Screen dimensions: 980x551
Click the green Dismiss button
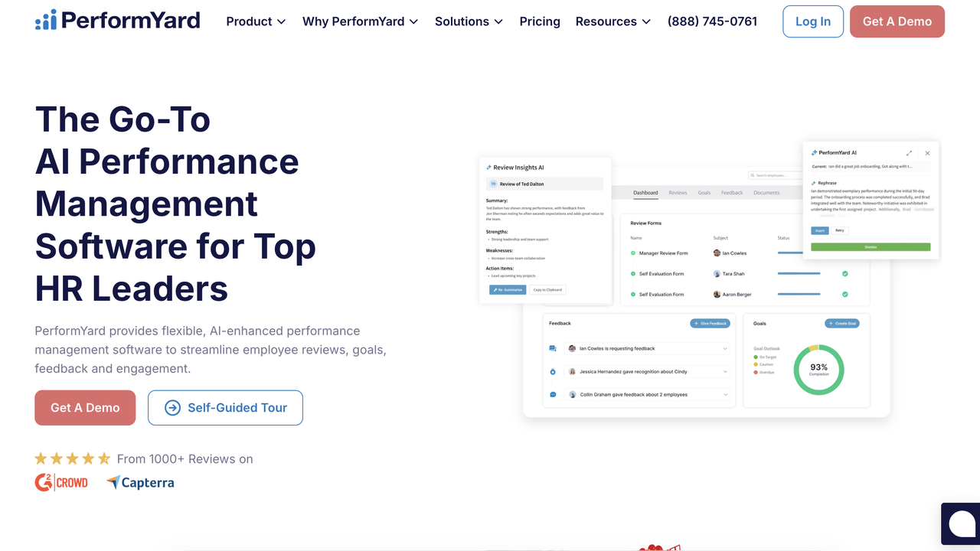point(871,247)
